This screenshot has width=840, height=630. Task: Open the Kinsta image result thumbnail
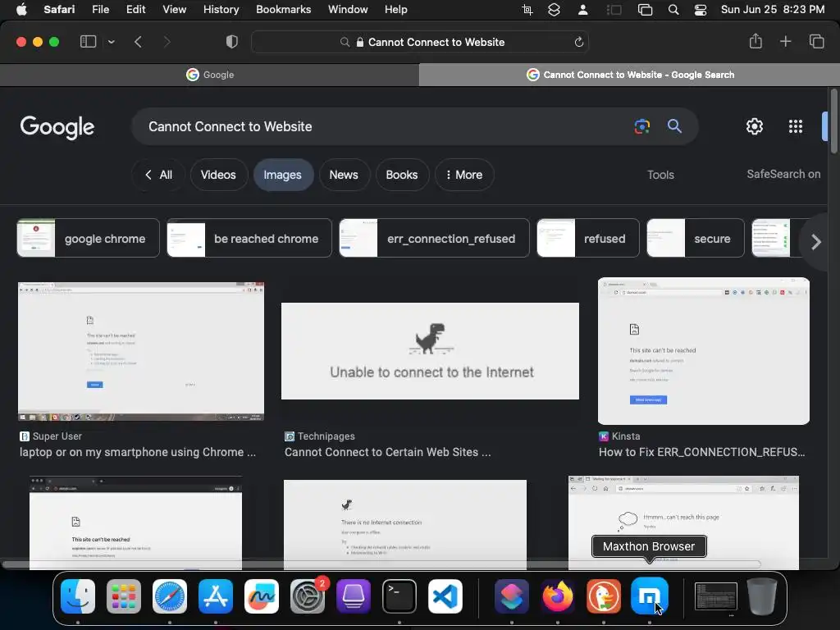pyautogui.click(x=703, y=351)
